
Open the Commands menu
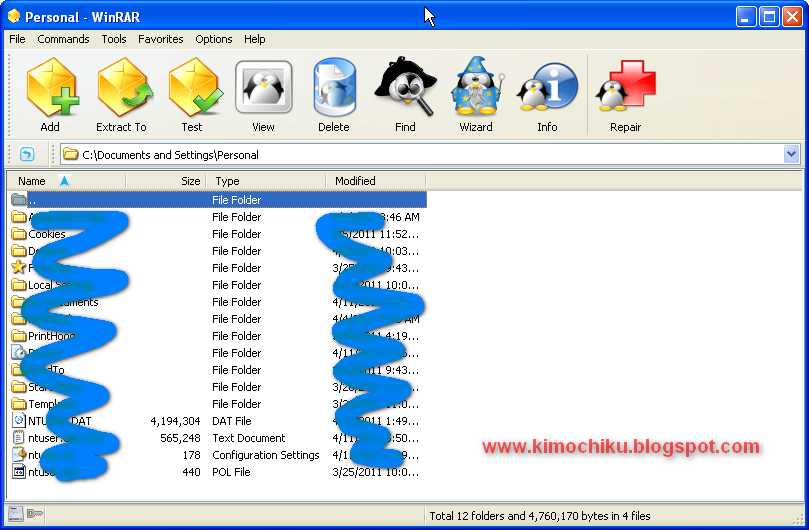click(x=63, y=39)
